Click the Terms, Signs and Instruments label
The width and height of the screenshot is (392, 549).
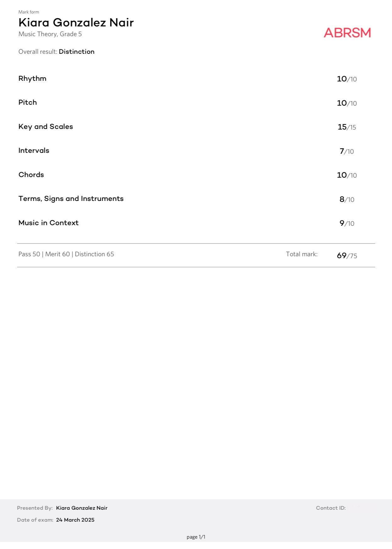pos(71,199)
